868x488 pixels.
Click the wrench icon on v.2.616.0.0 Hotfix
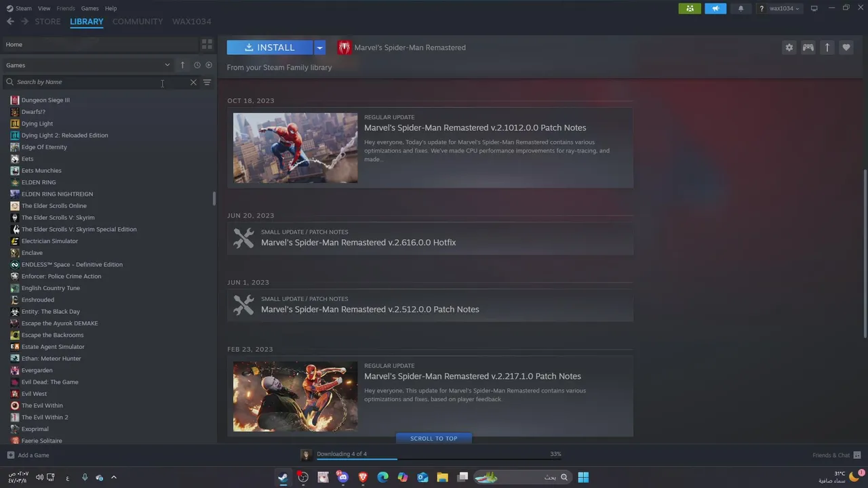click(x=243, y=238)
